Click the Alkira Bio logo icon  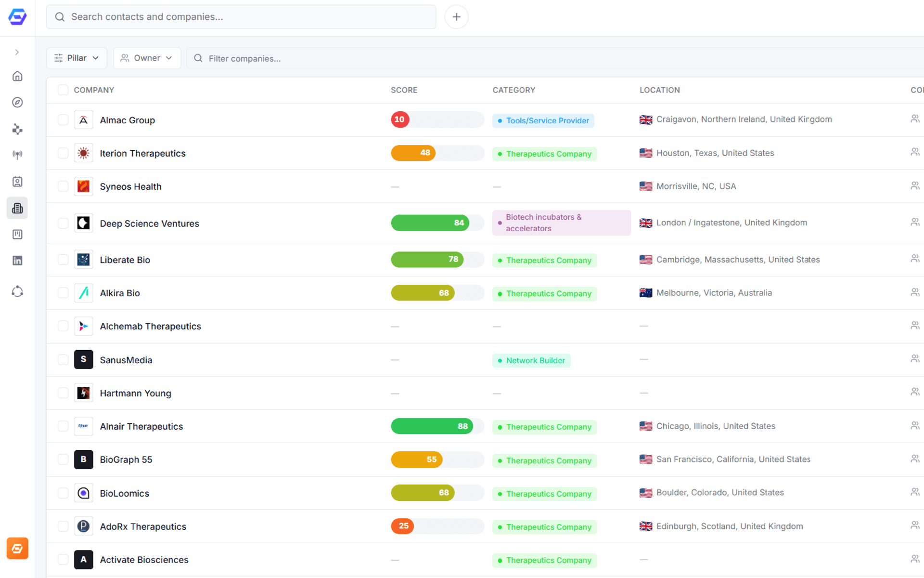84,293
